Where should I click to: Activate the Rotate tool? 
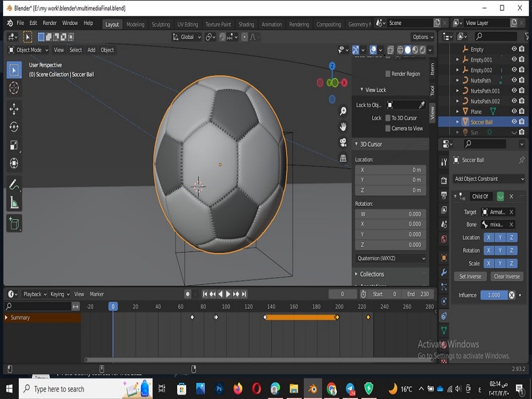click(13, 127)
